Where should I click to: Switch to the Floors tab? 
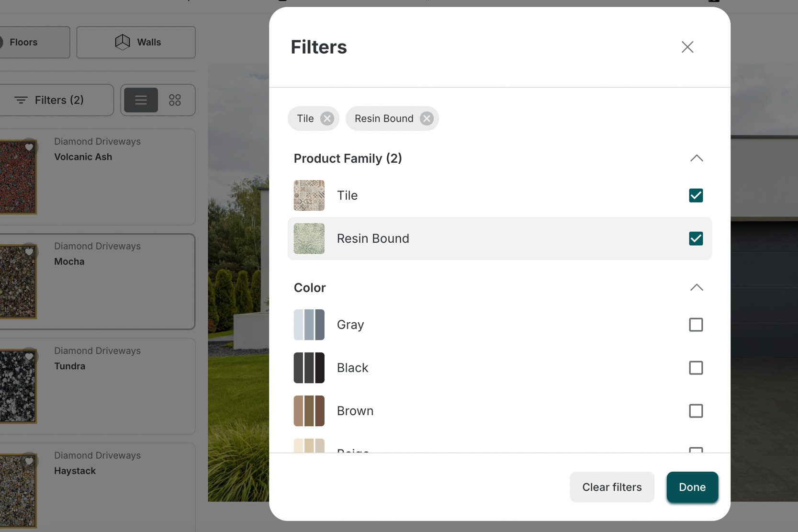pyautogui.click(x=29, y=42)
